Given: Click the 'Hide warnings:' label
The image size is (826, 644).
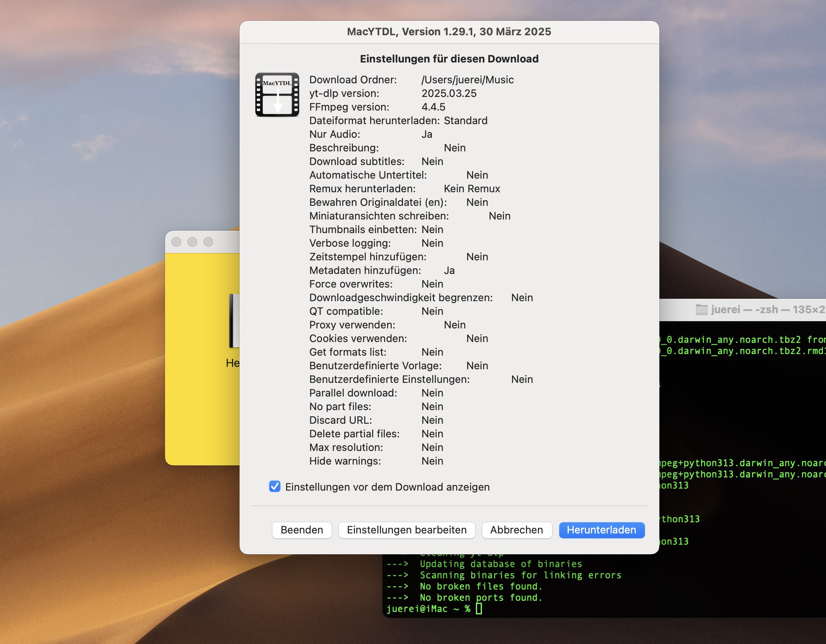Looking at the screenshot, I should coord(345,461).
